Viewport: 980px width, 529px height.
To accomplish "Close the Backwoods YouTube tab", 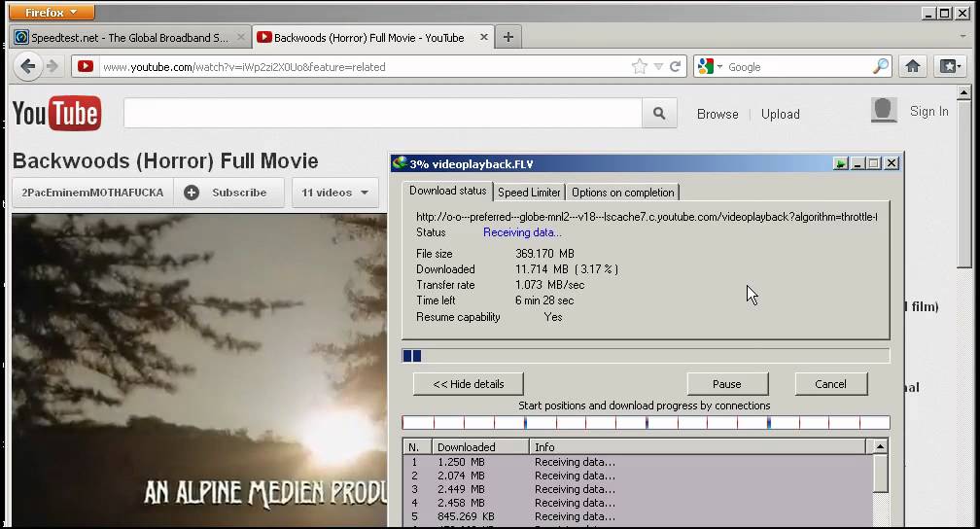I will tap(484, 37).
